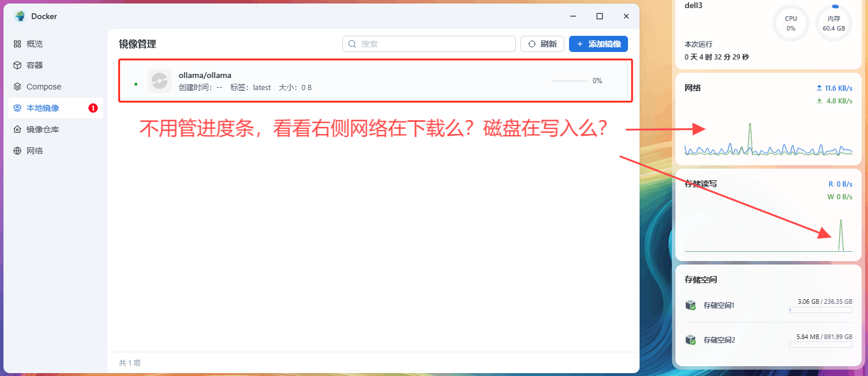Click the ollama download progress bar
Viewport: 868px width, 376px height.
(x=570, y=81)
